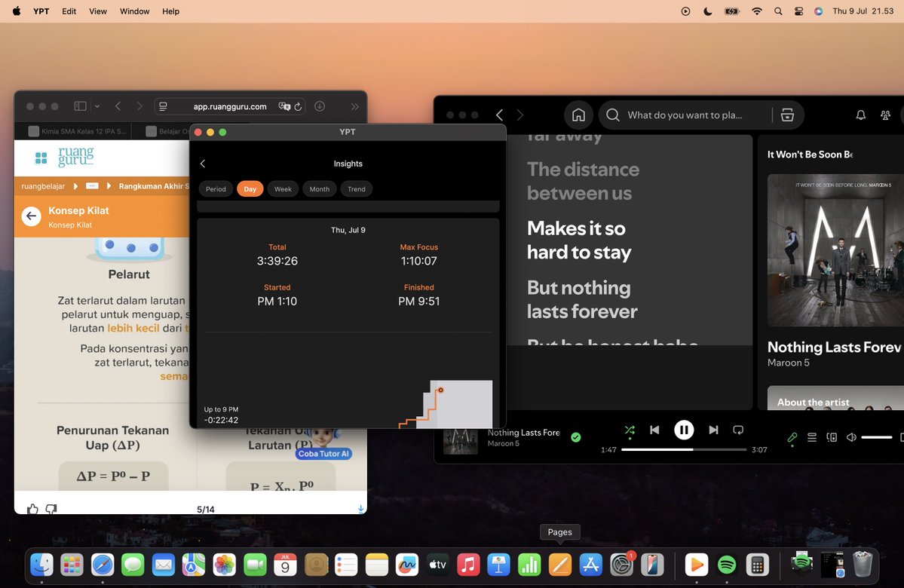904x588 pixels.
Task: Open the Window menu in the menu bar
Action: [x=134, y=11]
